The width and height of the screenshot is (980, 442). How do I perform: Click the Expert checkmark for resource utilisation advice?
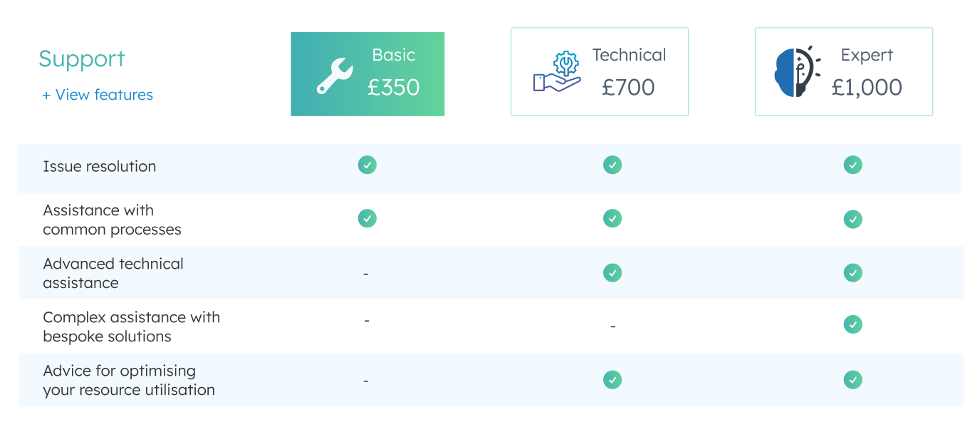tap(853, 380)
